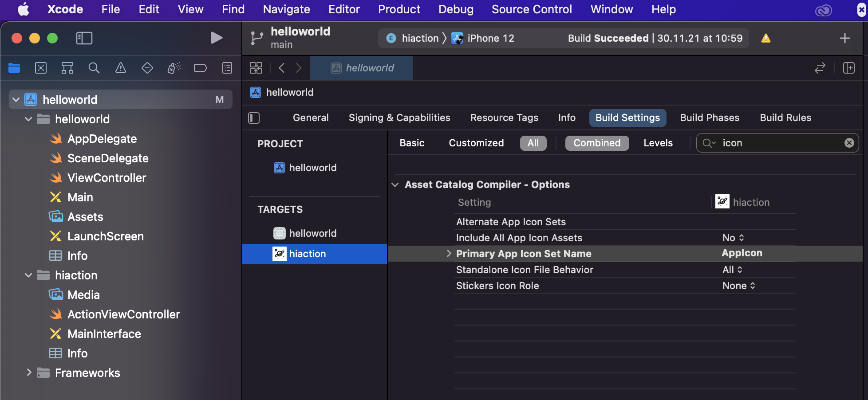
Task: Switch to the Info tab
Action: [567, 118]
